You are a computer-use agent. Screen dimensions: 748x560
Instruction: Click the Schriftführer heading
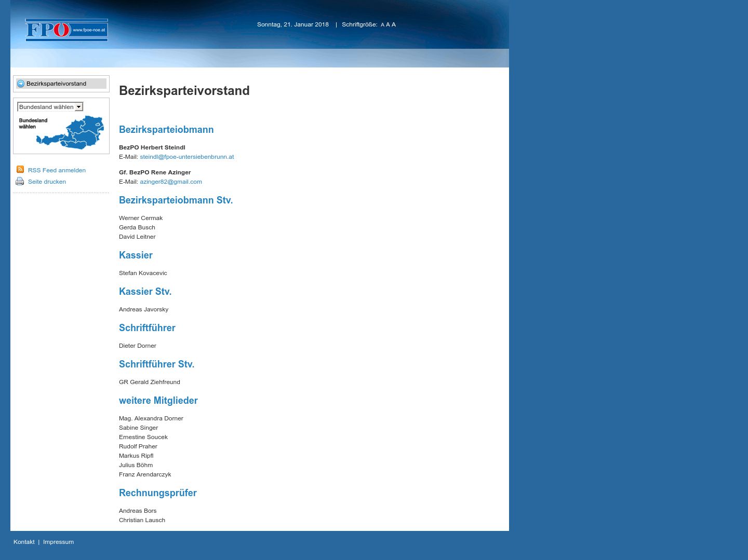pyautogui.click(x=147, y=328)
